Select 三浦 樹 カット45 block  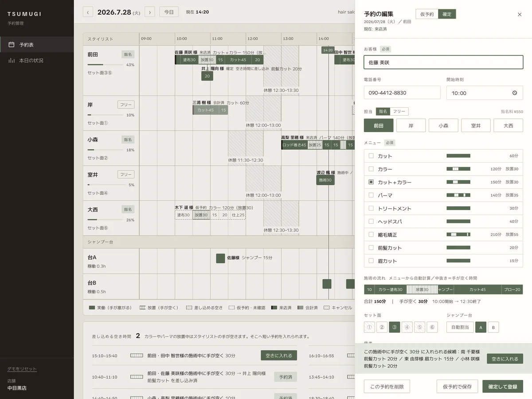tap(206, 110)
